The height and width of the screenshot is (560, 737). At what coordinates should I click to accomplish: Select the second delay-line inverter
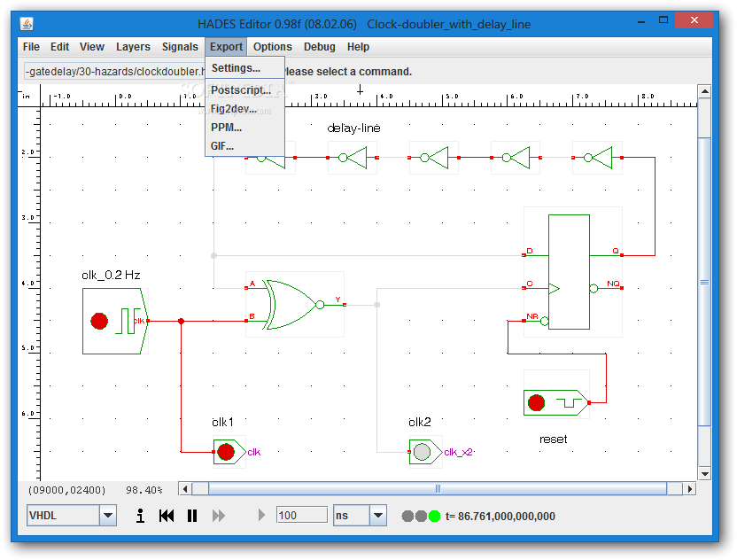pyautogui.click(x=353, y=158)
